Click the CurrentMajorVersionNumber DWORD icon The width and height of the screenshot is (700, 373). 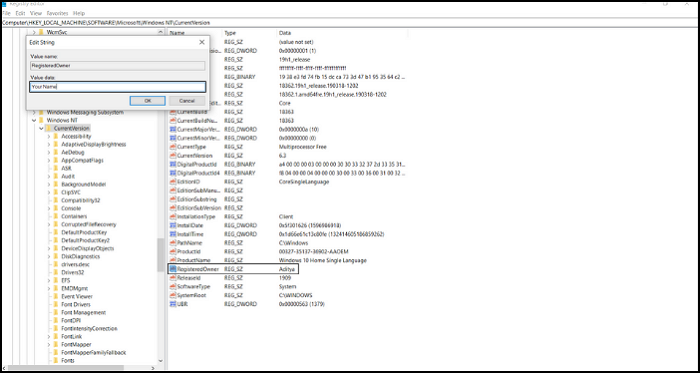(173, 129)
